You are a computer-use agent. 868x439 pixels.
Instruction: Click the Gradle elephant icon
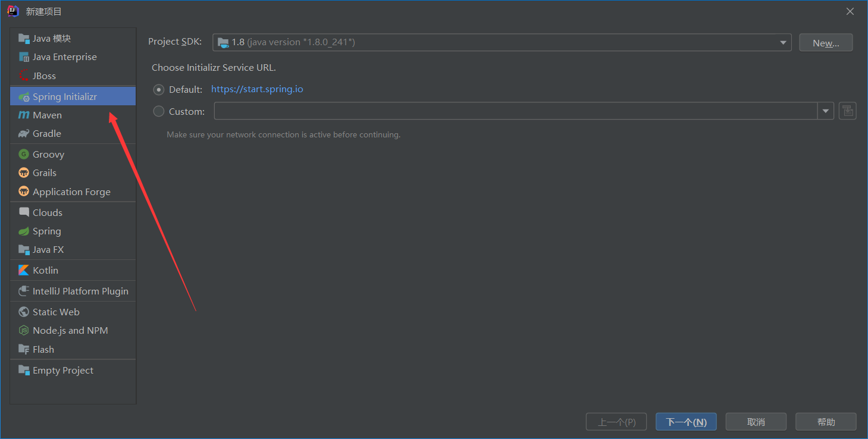click(x=24, y=133)
